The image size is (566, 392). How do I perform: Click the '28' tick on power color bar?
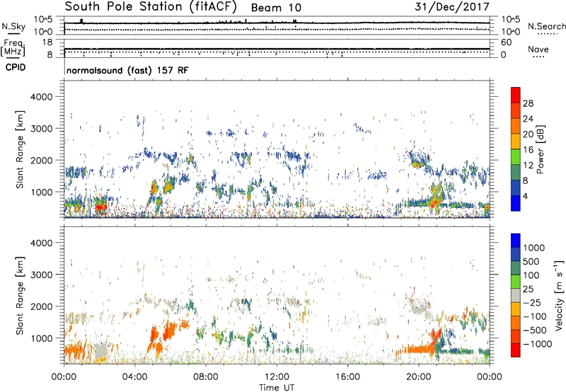click(528, 103)
